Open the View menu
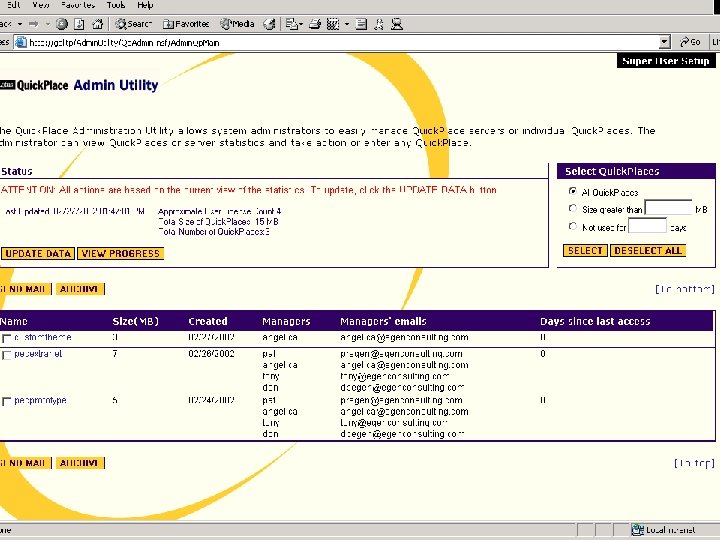The width and height of the screenshot is (720, 540). click(x=41, y=5)
